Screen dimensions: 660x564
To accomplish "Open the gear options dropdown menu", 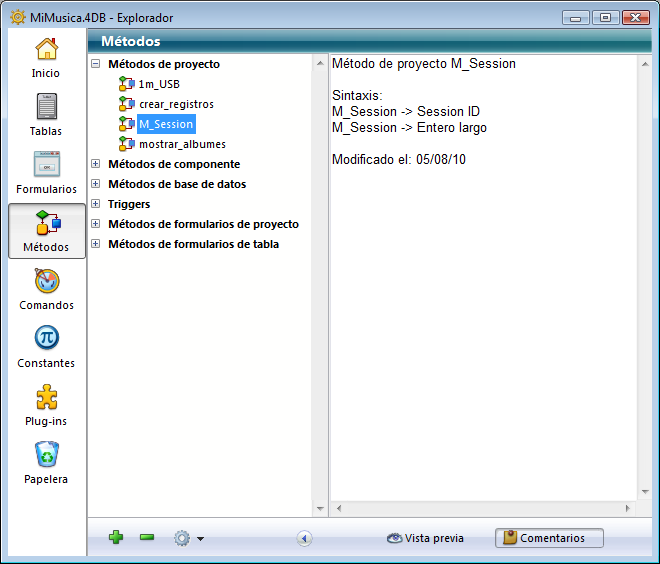I will [x=187, y=538].
